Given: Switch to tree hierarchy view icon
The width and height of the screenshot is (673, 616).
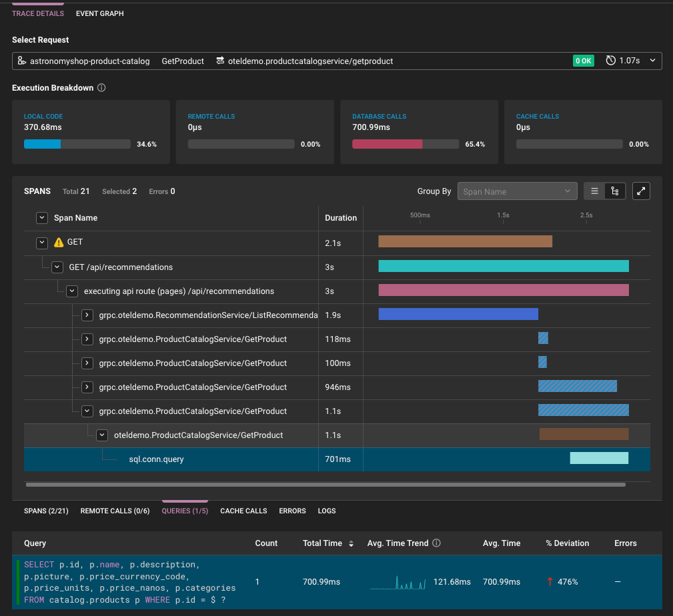Looking at the screenshot, I should tap(614, 191).
